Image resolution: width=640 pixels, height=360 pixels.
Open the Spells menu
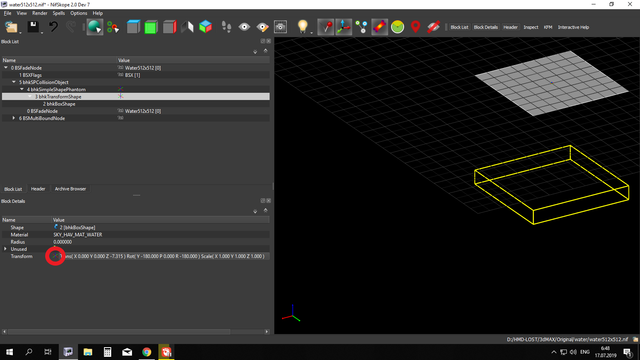(x=58, y=13)
